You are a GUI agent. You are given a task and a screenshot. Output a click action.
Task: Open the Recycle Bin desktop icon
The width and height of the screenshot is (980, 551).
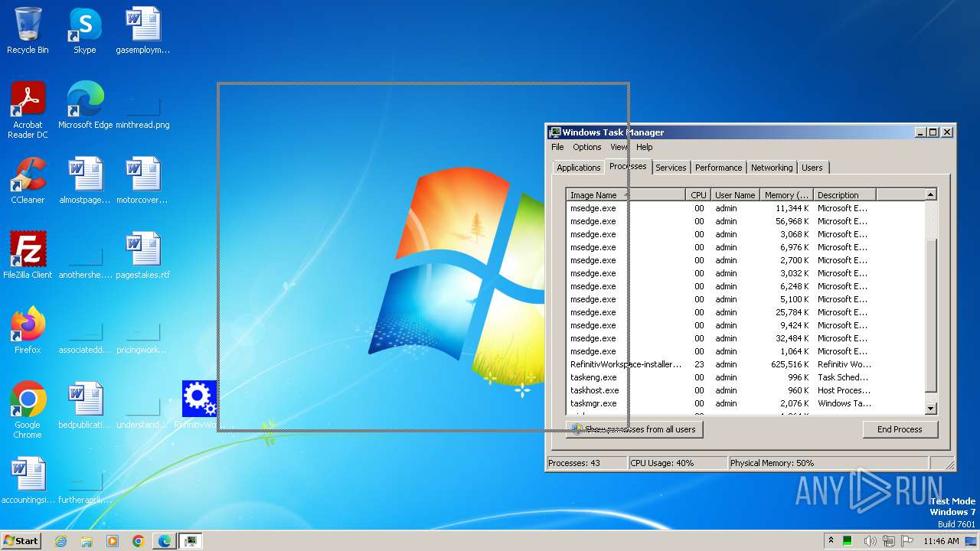(x=28, y=31)
